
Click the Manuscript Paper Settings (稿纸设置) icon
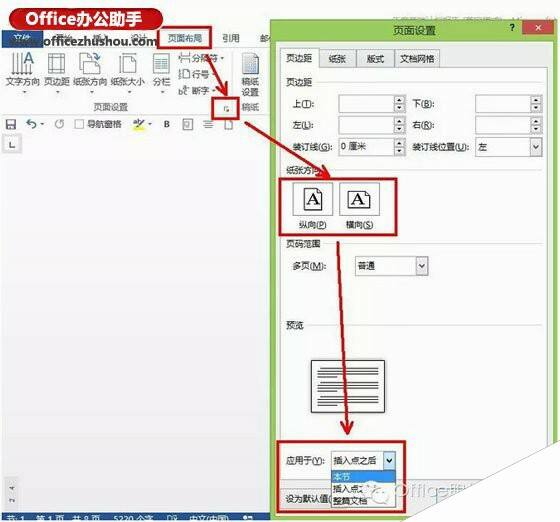click(250, 74)
